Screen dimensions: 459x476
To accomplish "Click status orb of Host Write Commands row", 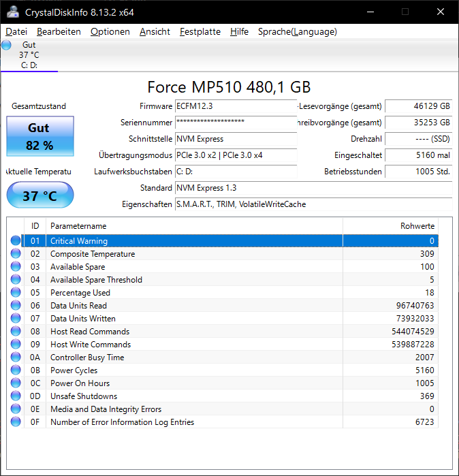I will (x=16, y=345).
